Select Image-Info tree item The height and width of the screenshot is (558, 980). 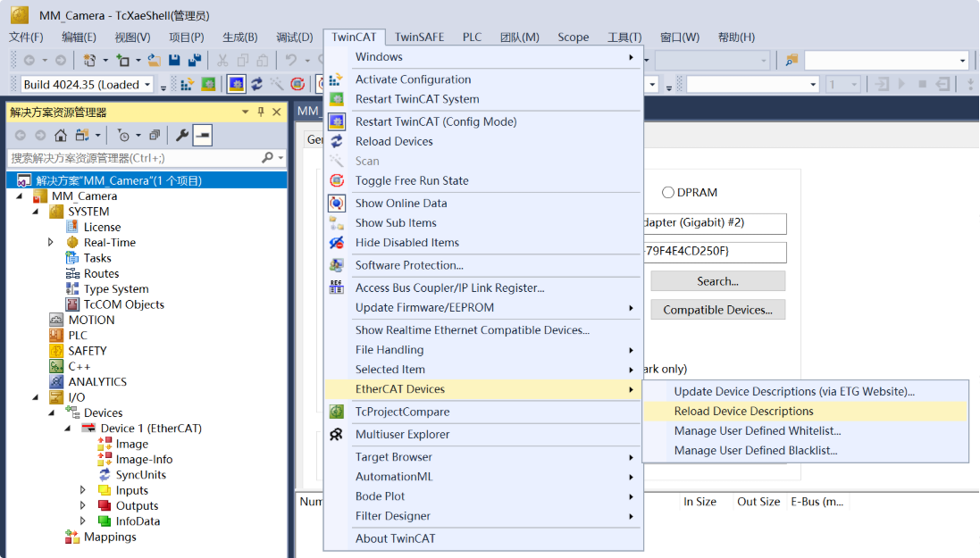point(144,459)
